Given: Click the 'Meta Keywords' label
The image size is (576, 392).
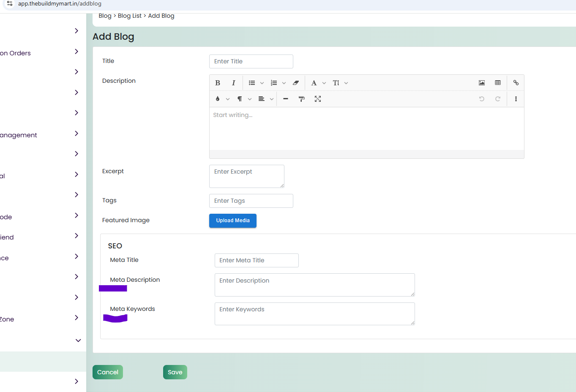Looking at the screenshot, I should point(133,309).
